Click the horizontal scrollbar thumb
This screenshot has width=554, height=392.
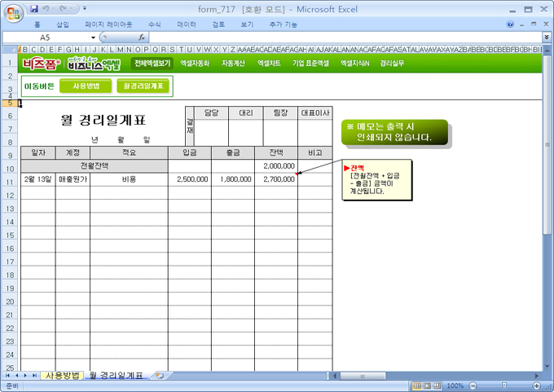[363, 376]
